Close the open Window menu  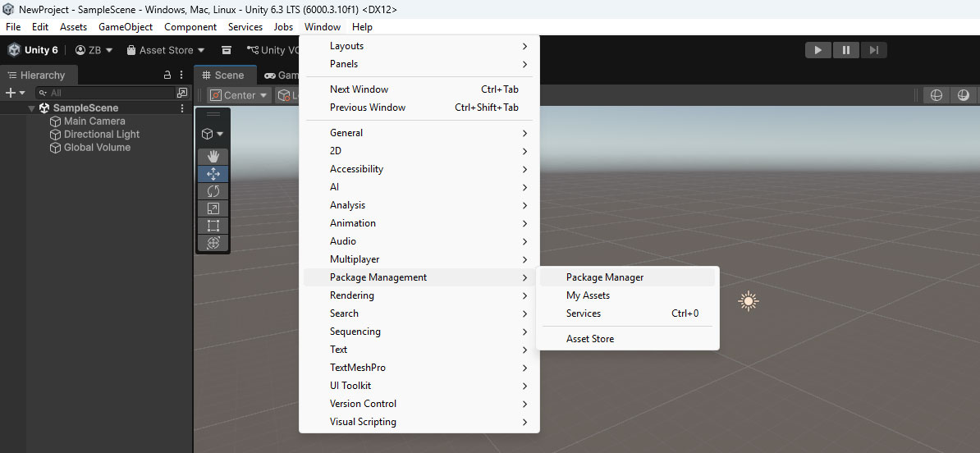[323, 27]
